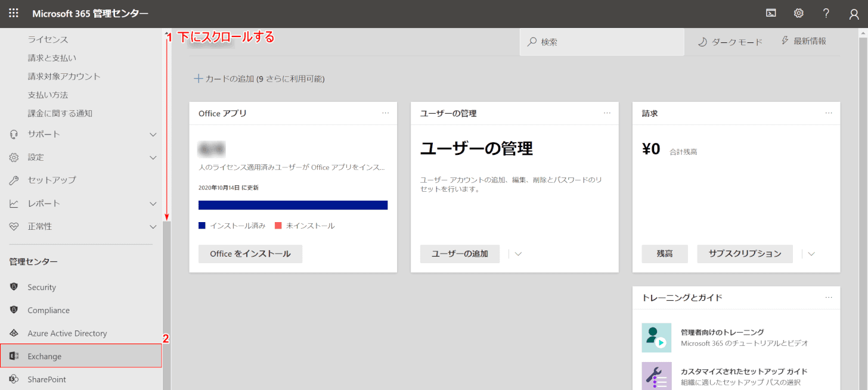868x390 pixels.
Task: Click the ユーザーの管理 large heading
Action: (476, 148)
